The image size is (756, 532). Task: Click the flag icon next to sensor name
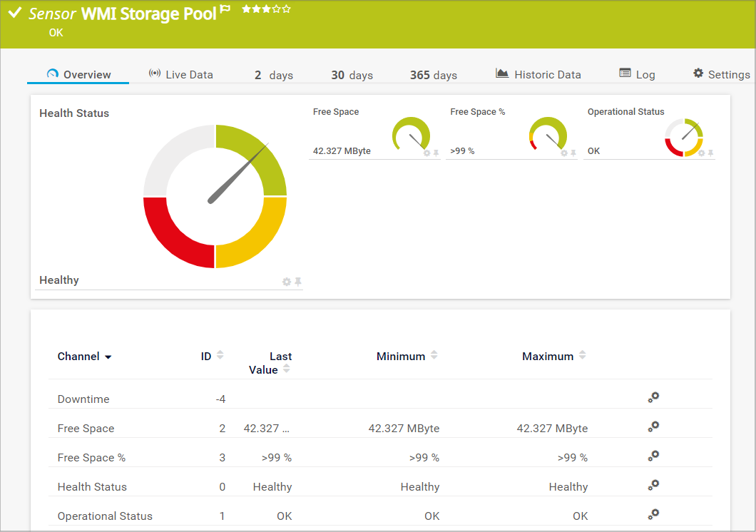[225, 10]
